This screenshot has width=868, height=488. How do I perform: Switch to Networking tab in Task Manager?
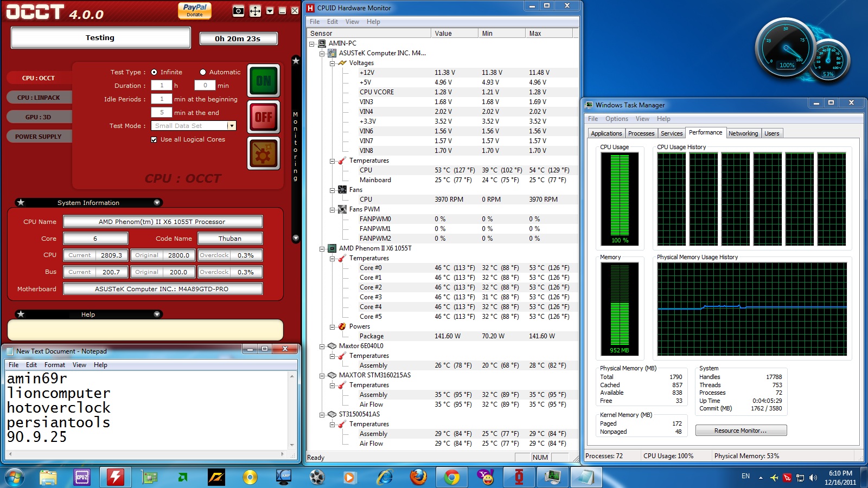click(x=743, y=133)
